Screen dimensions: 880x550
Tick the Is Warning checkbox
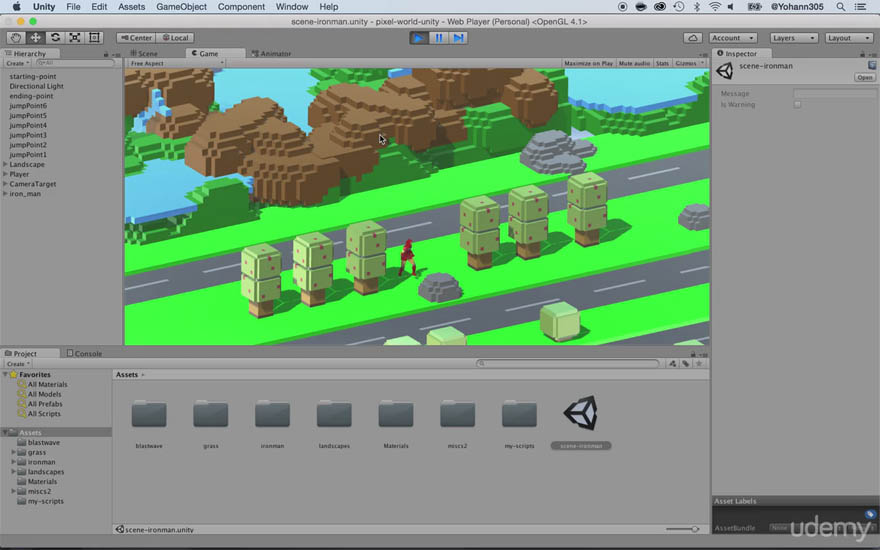797,104
